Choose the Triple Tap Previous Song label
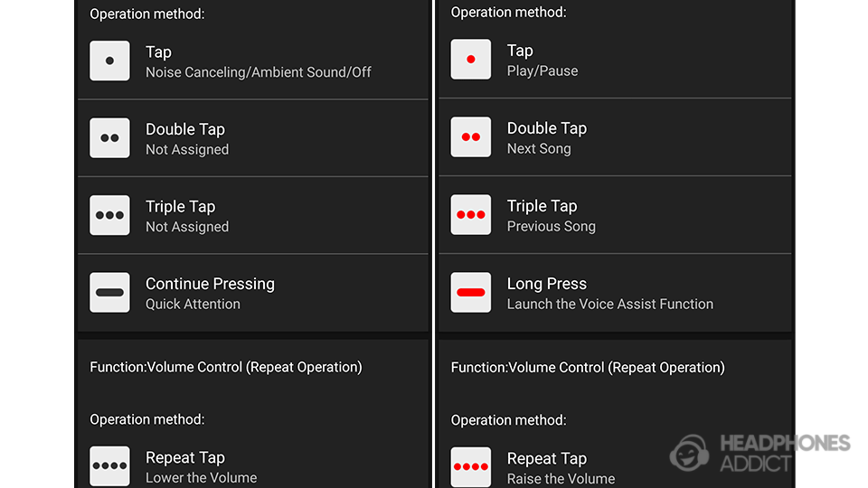 552,227
